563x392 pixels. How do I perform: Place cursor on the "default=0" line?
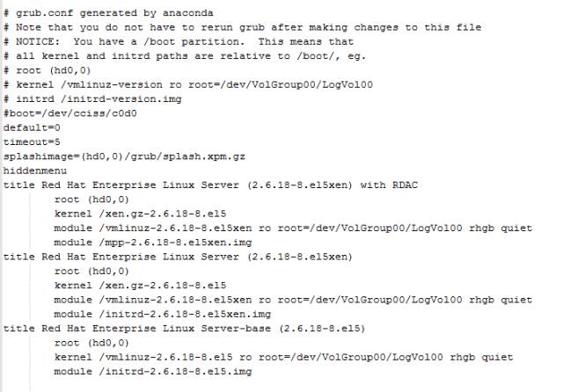32,127
